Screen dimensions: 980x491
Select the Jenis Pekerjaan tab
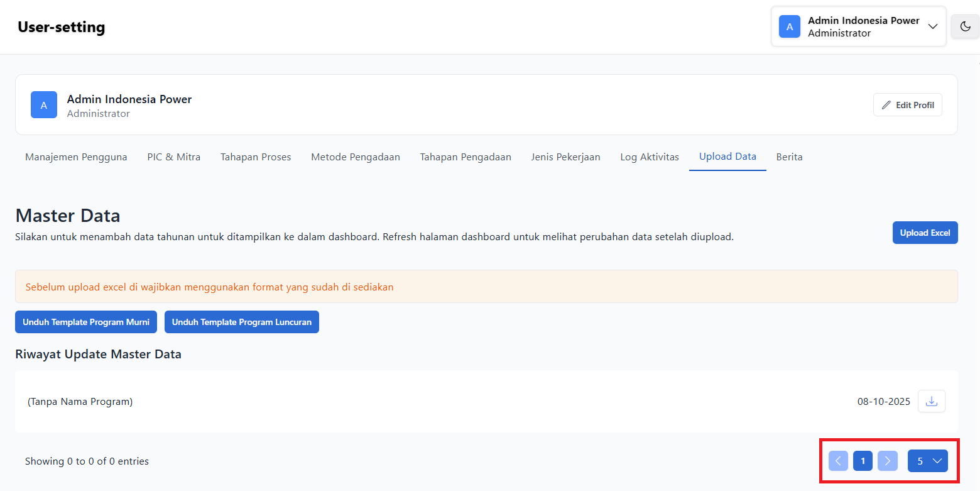[x=565, y=157]
